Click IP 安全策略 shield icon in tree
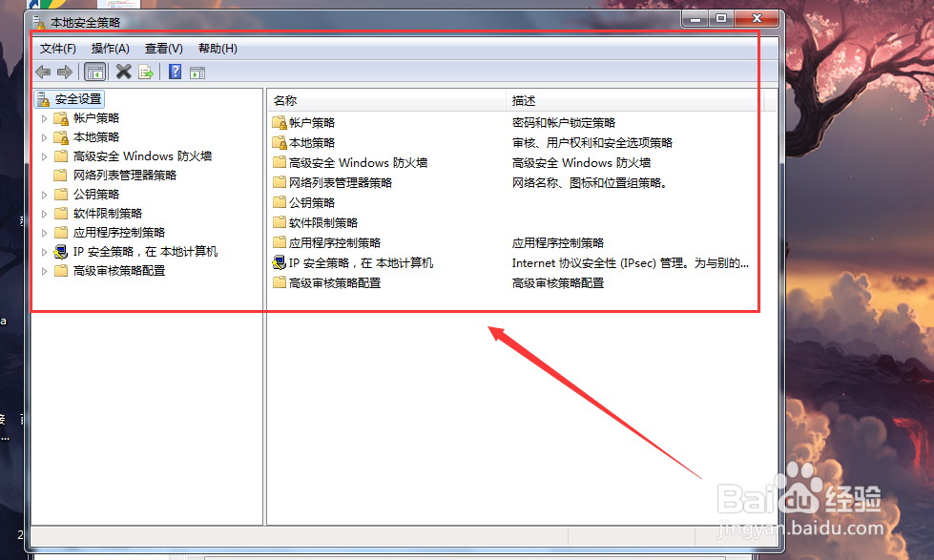The image size is (934, 560). 61,252
